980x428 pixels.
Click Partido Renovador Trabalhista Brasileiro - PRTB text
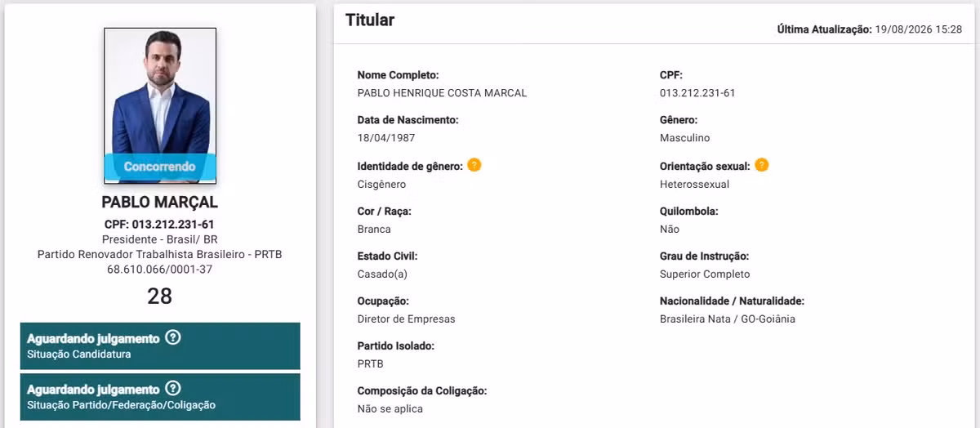[160, 255]
